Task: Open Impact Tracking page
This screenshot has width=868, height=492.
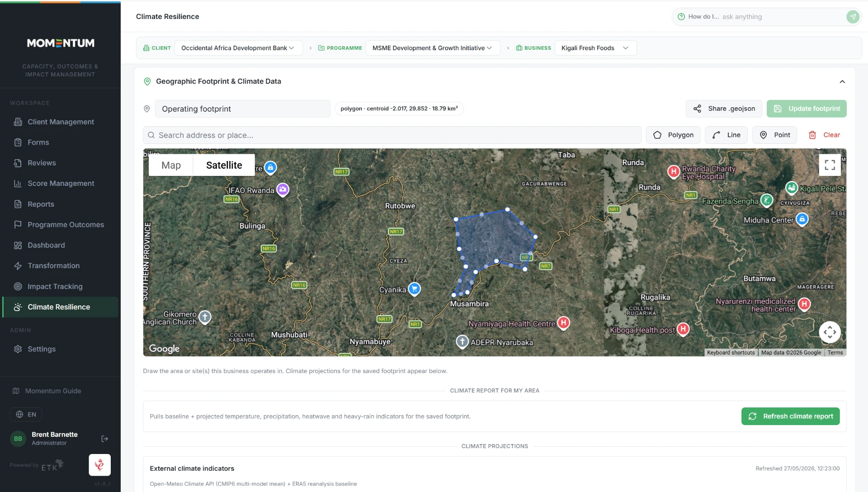Action: point(60,286)
